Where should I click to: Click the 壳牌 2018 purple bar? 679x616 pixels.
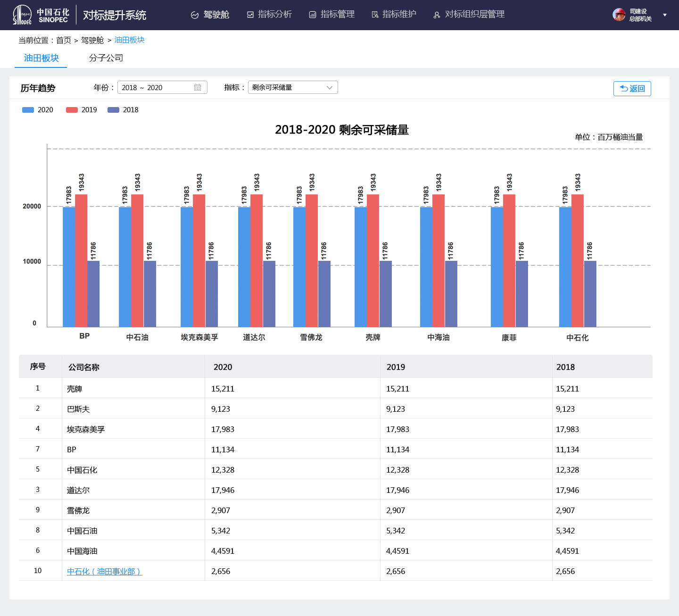(x=385, y=294)
